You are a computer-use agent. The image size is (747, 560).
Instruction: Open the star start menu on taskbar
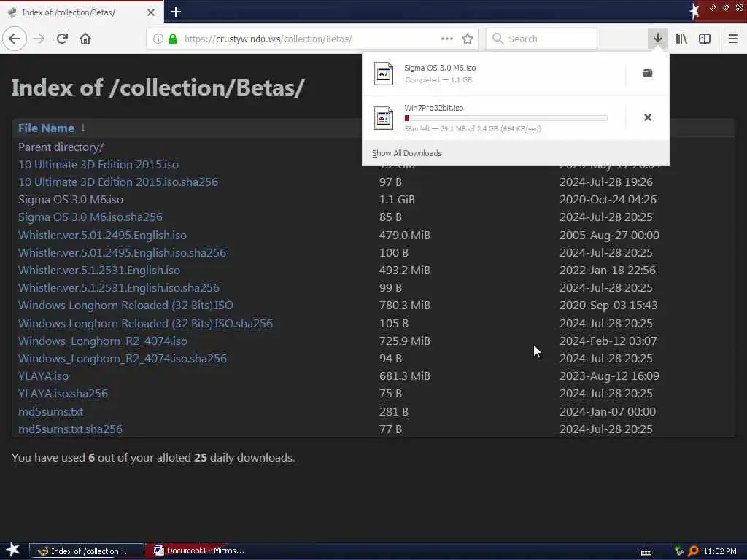tap(13, 550)
